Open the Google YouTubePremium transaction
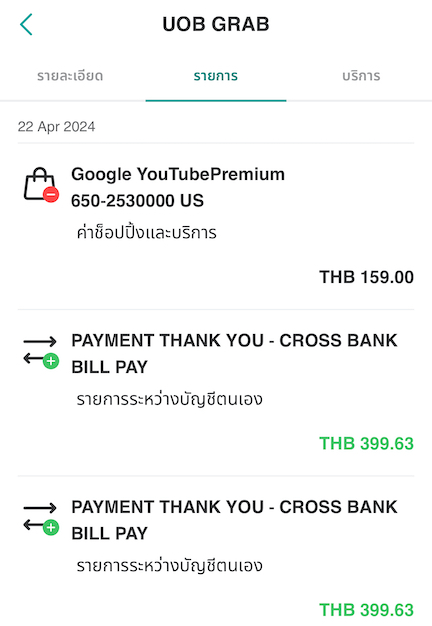The width and height of the screenshot is (432, 626). pyautogui.click(x=216, y=226)
